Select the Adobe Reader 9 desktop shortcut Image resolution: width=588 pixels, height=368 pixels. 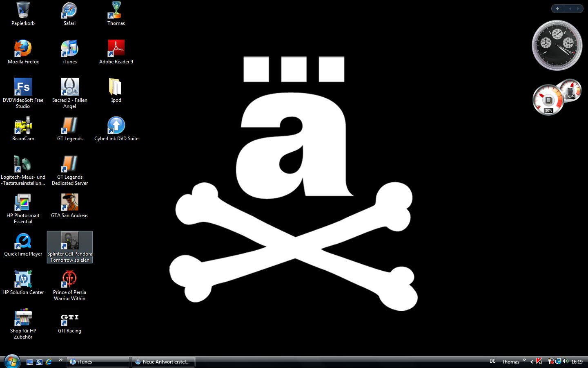coord(116,52)
